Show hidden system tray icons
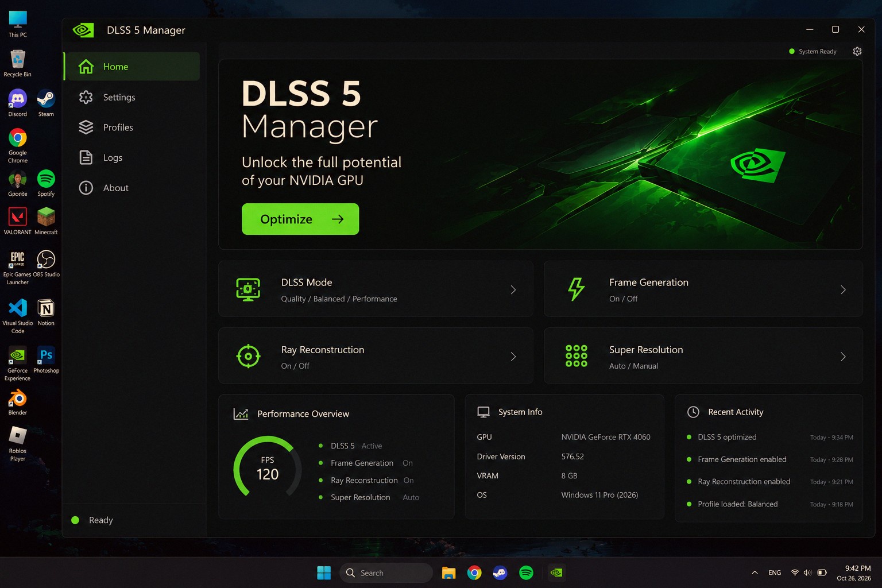 point(755,572)
